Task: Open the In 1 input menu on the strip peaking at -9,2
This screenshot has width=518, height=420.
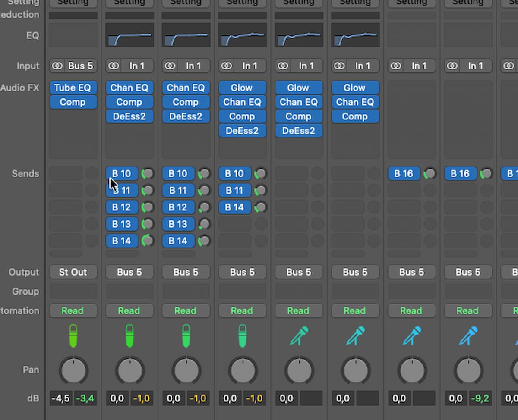Action: (476, 66)
